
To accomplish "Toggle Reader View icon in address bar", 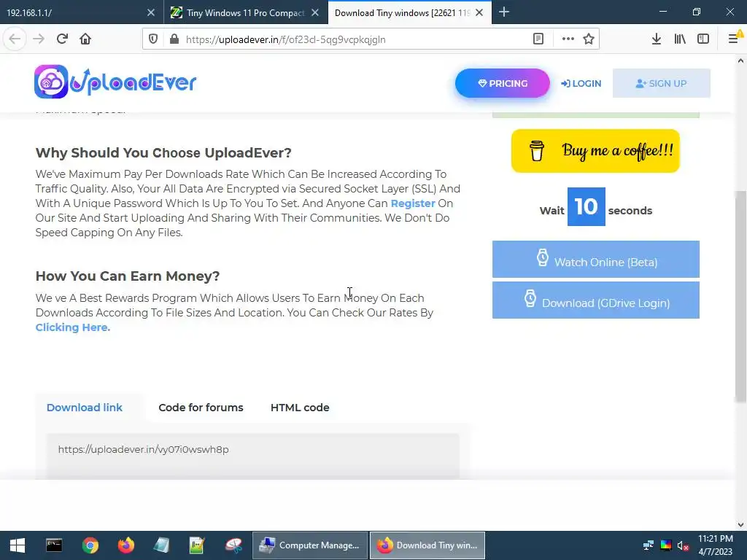I will 538,39.
